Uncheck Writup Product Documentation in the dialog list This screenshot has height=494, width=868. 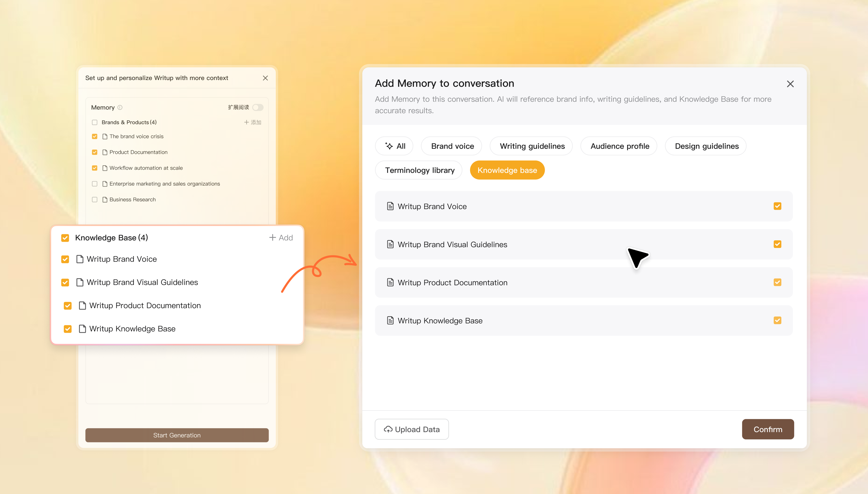point(777,282)
